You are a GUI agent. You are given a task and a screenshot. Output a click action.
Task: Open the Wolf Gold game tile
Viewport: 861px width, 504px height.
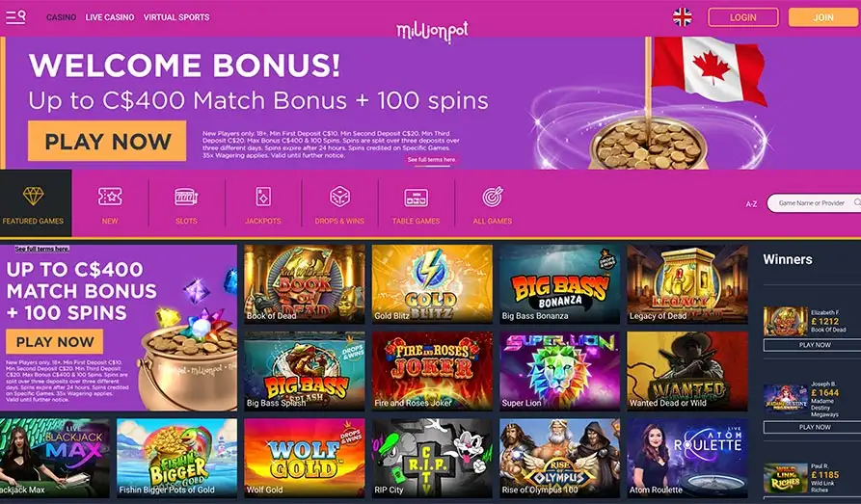click(305, 459)
